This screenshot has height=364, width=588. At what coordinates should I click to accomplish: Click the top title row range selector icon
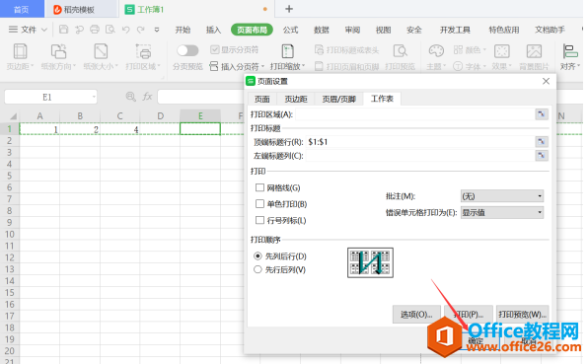tap(541, 142)
